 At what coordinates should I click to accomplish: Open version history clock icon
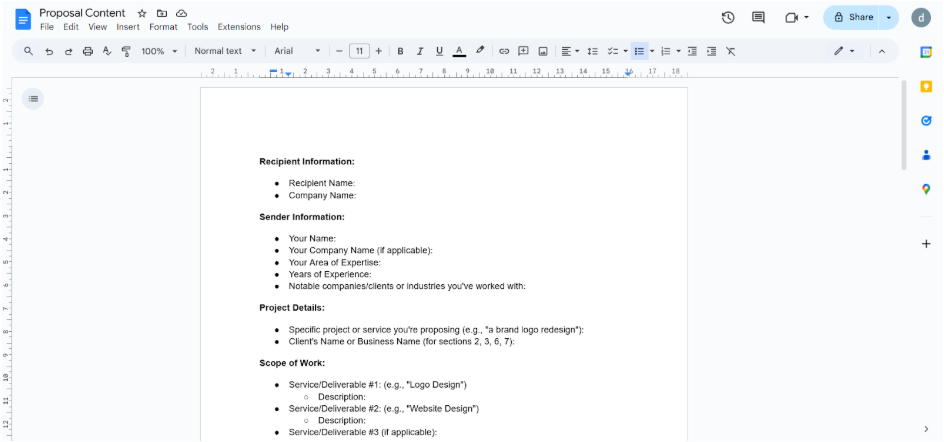pos(728,17)
